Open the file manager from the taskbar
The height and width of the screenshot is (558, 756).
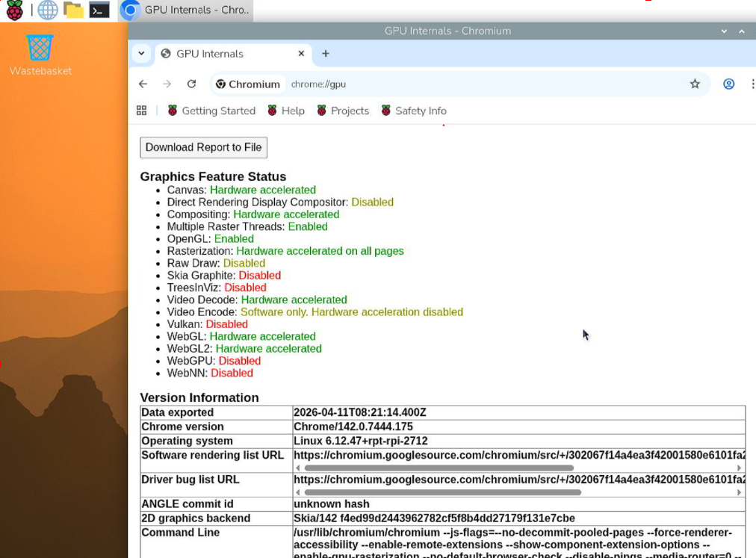[73, 10]
